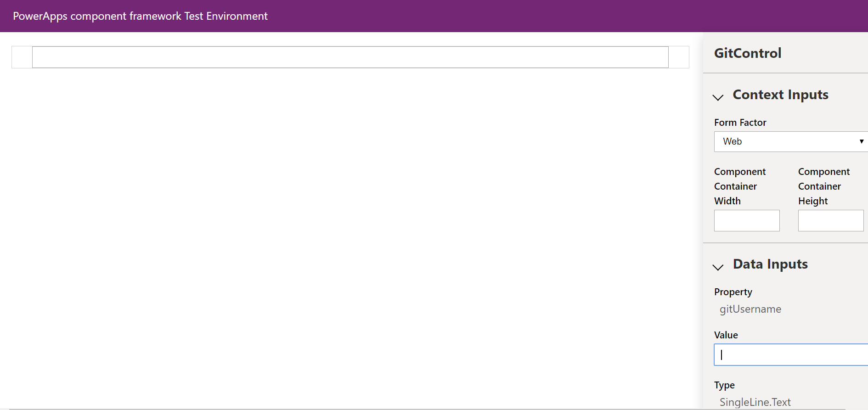Click the PowerApps component framework Test Environment title
The width and height of the screenshot is (868, 410).
tap(140, 16)
